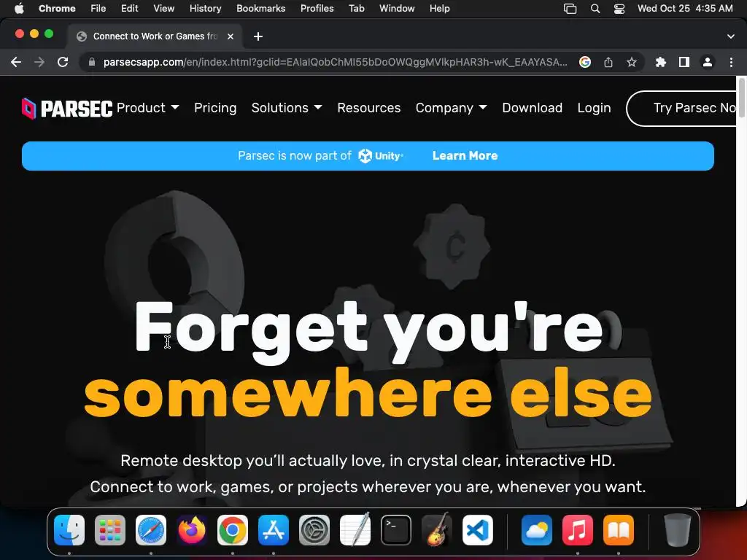747x560 pixels.
Task: Launch Firefox from the Dock
Action: click(192, 530)
